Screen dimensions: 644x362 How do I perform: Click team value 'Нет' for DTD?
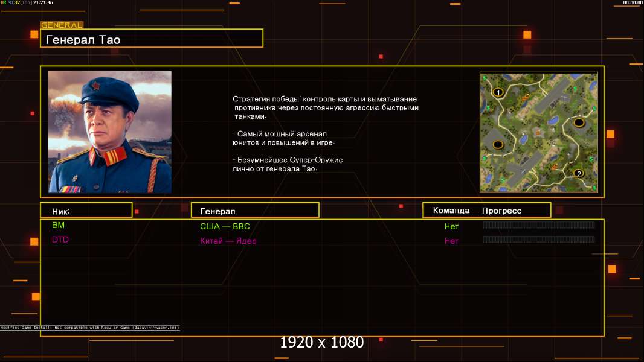click(x=451, y=241)
